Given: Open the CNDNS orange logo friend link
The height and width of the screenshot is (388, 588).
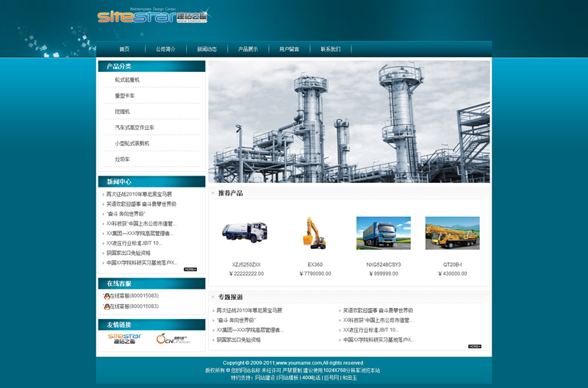Looking at the screenshot, I should click(x=173, y=339).
